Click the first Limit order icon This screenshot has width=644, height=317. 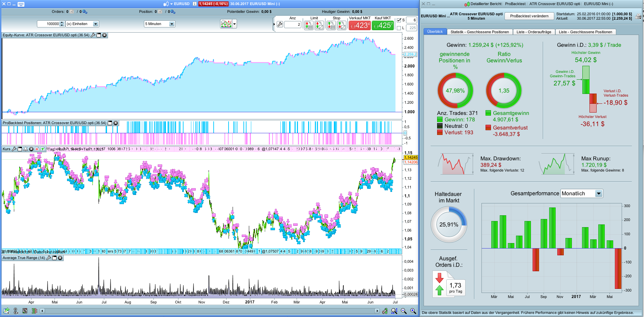click(308, 25)
